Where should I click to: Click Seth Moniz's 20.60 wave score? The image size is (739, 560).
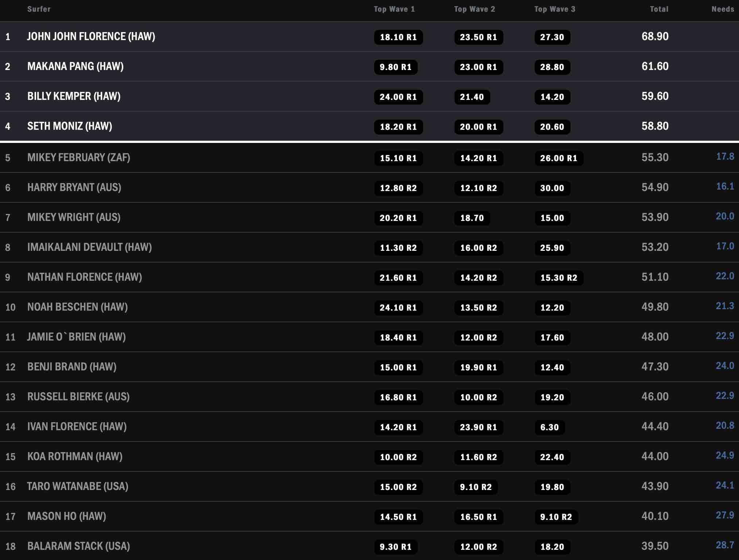pos(552,127)
